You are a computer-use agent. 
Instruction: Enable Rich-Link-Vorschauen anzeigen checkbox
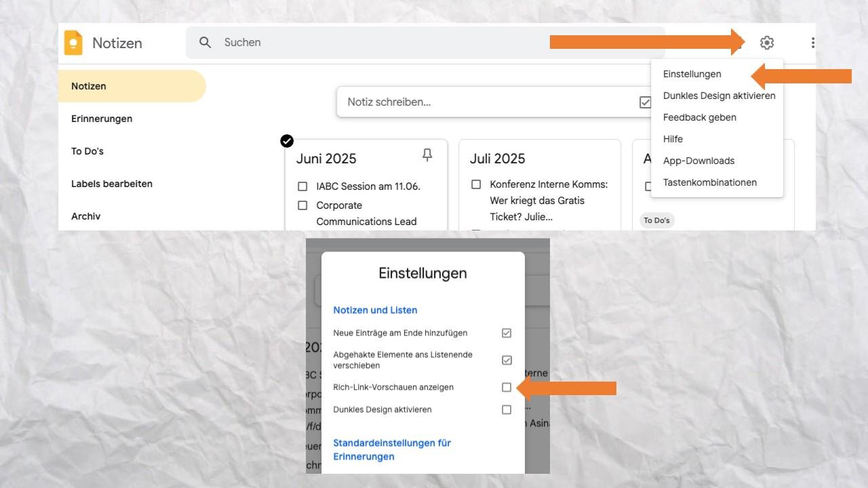(506, 388)
